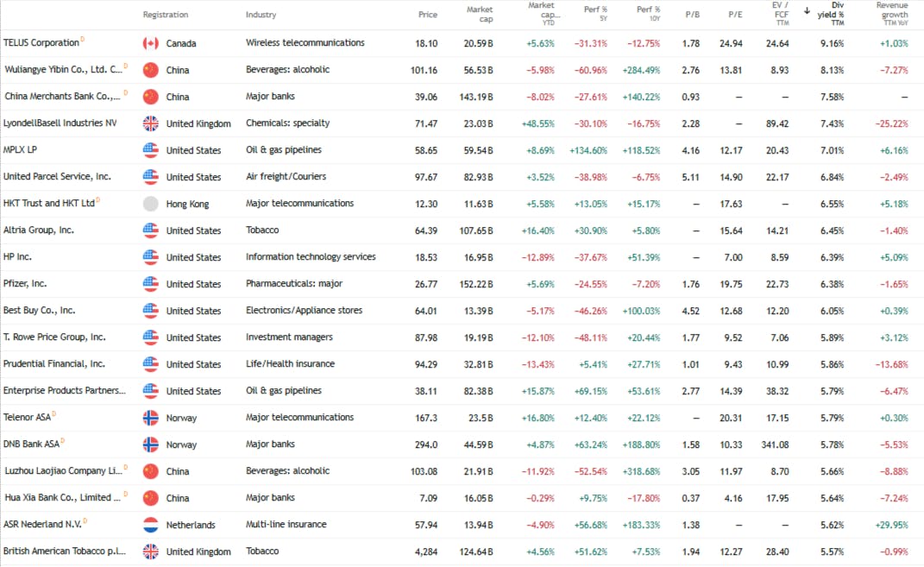This screenshot has width=924, height=567.
Task: Sort by the Div yield % column header
Action: click(x=831, y=14)
